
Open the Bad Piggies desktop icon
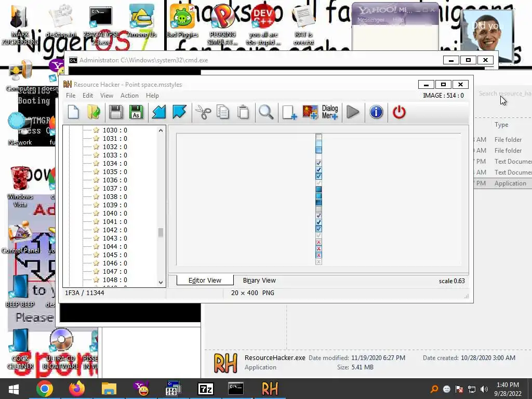tap(182, 21)
